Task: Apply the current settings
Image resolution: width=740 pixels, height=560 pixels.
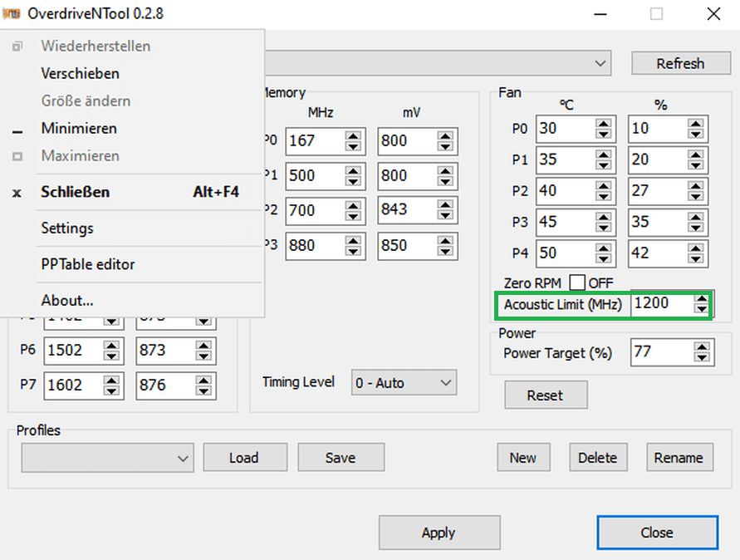Action: [x=439, y=533]
